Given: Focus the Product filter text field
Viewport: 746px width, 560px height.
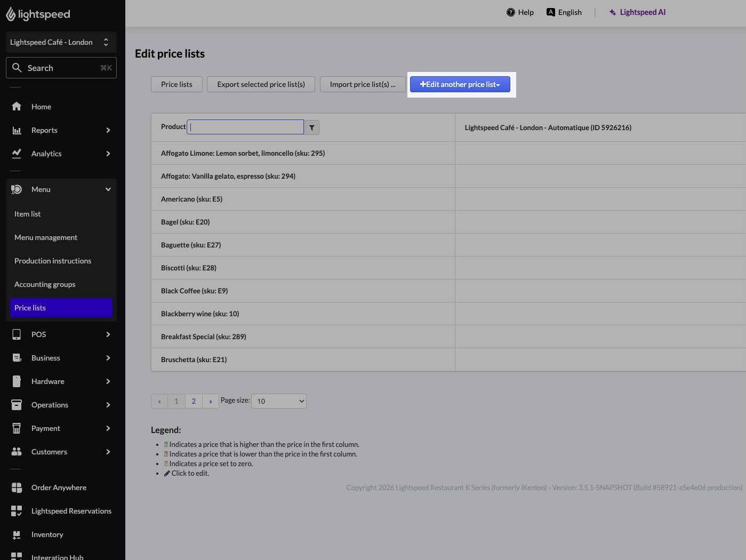Looking at the screenshot, I should (245, 127).
